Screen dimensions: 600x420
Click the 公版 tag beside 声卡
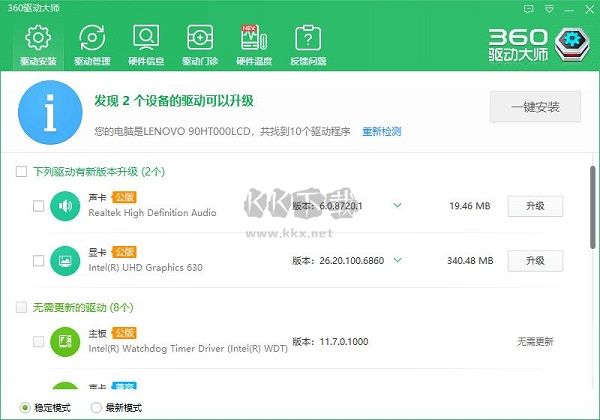(x=124, y=197)
